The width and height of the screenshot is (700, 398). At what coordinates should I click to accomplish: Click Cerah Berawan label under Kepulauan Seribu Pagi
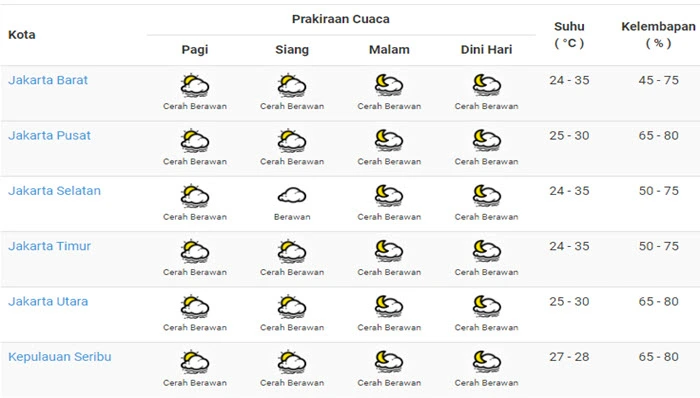point(195,383)
